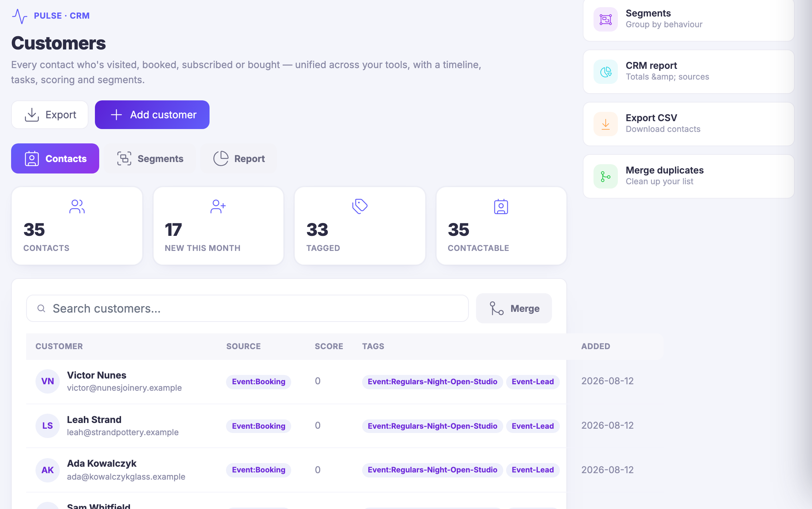Click 2026-08-12 added date for Victor Nunes
Image resolution: width=812 pixels, height=509 pixels.
coord(607,381)
